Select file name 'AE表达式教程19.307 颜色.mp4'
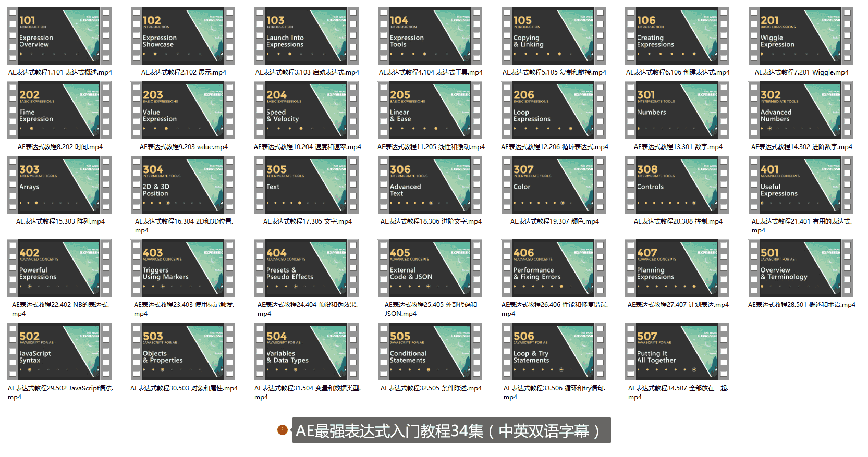This screenshot has height=457, width=868. click(x=555, y=221)
